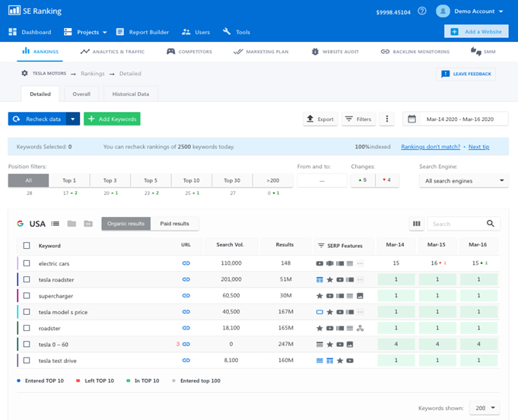Click the URL link icon for electric cars
Image resolution: width=518 pixels, height=420 pixels.
pos(186,263)
